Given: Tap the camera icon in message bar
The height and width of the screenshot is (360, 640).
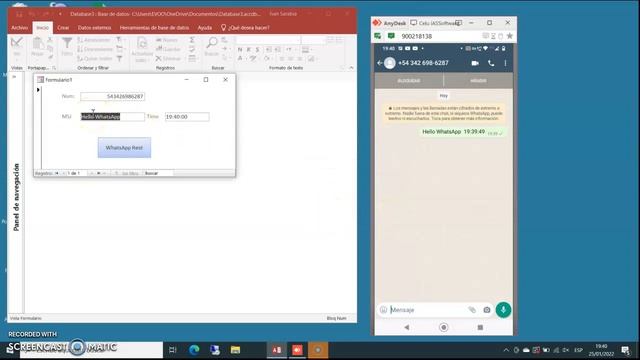Looking at the screenshot, I should pyautogui.click(x=487, y=310).
